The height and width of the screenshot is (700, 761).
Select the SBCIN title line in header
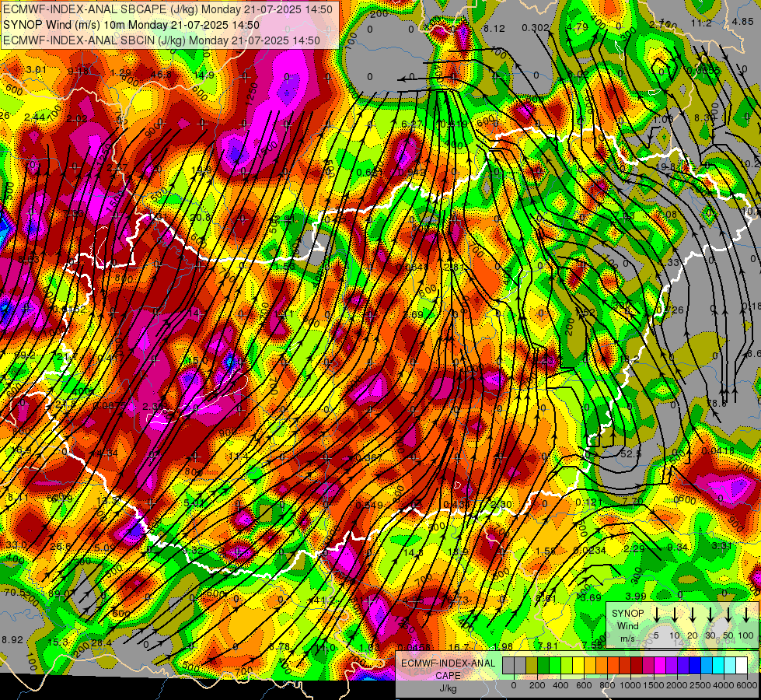(x=162, y=40)
